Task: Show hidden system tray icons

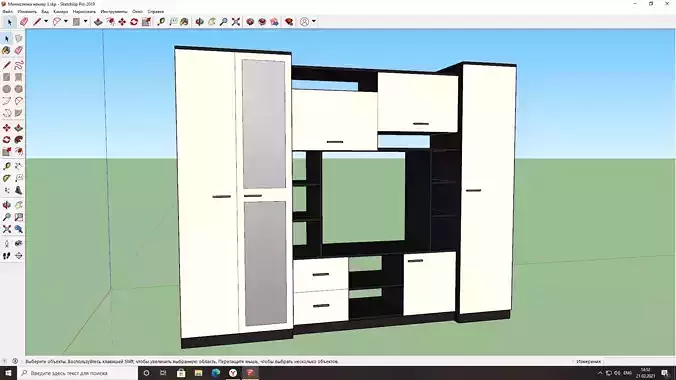Action: coord(600,373)
